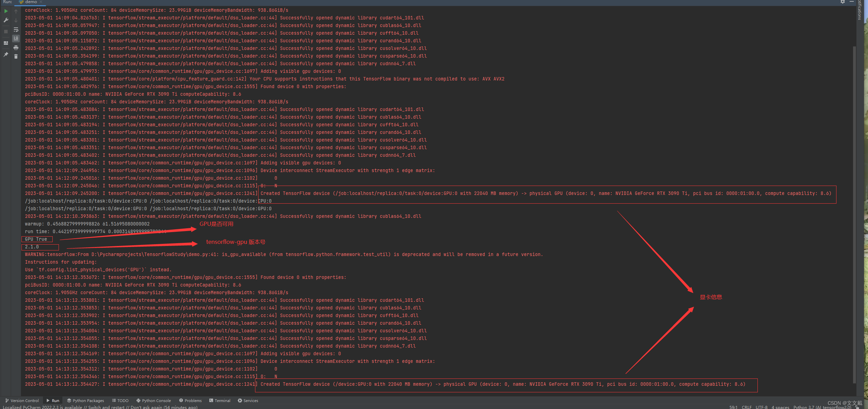Open Python 3.7 interpreter selector
Screen dimensions: 868x409
(822, 407)
